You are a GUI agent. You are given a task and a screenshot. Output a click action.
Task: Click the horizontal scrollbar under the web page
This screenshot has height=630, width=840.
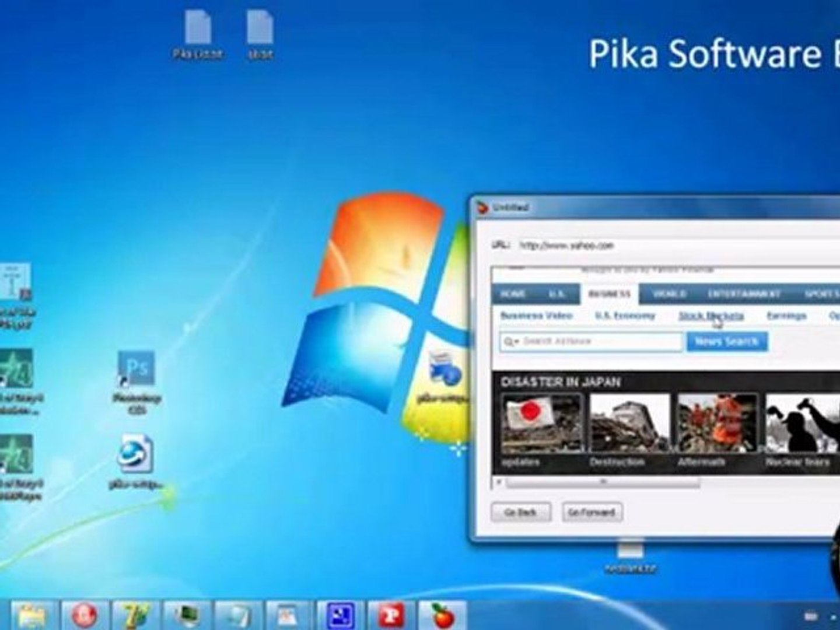(603, 482)
